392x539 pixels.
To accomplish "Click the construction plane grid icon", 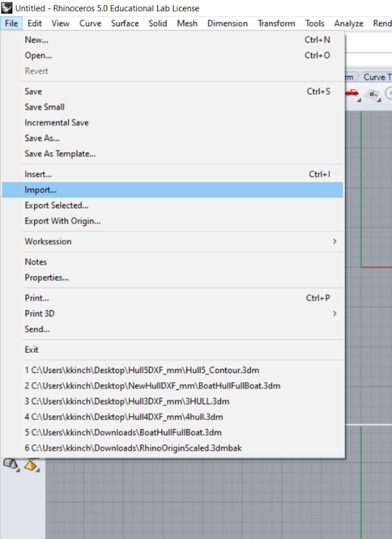I will tap(372, 94).
